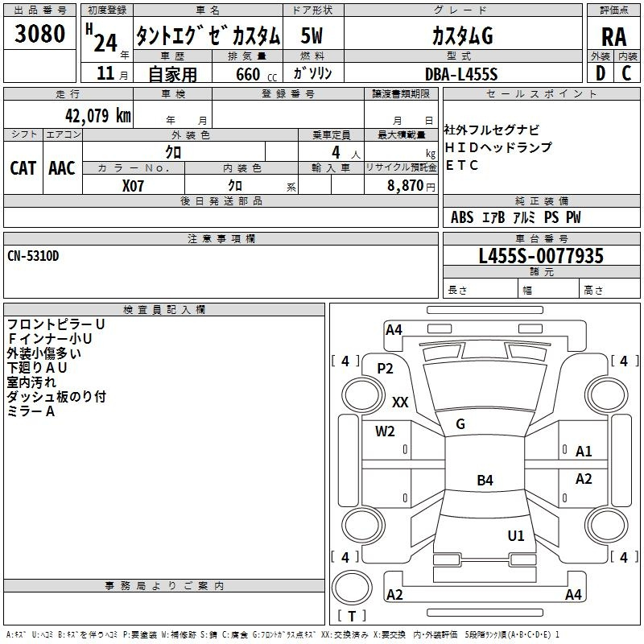Viewport: 644px width, 644px height.
Task: Click vehicle history 自家用
Action: point(172,74)
